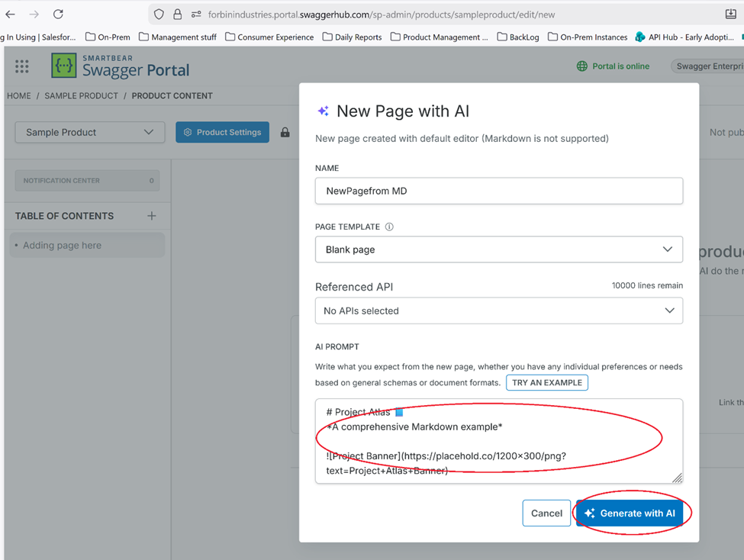Add a page with Table of Contents plus

coord(151,216)
